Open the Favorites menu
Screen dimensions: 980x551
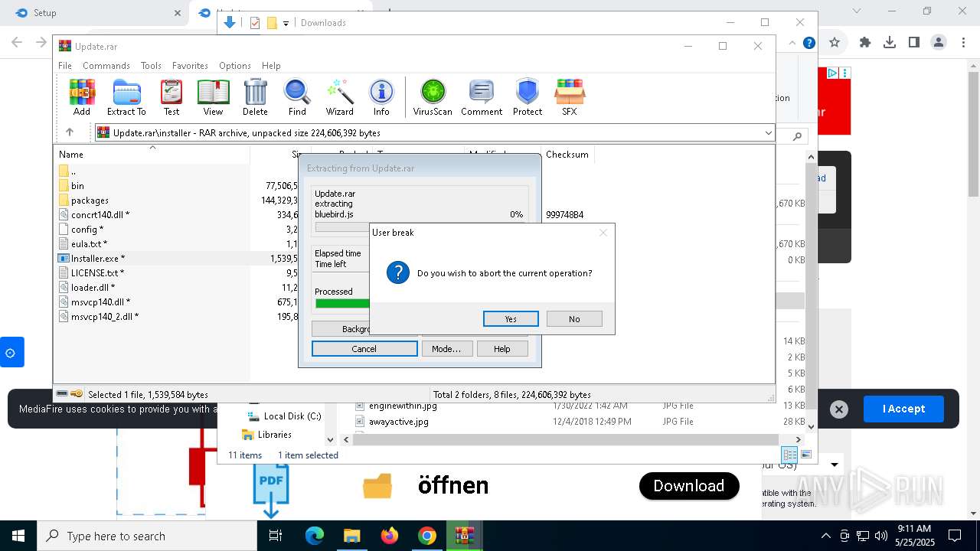190,66
